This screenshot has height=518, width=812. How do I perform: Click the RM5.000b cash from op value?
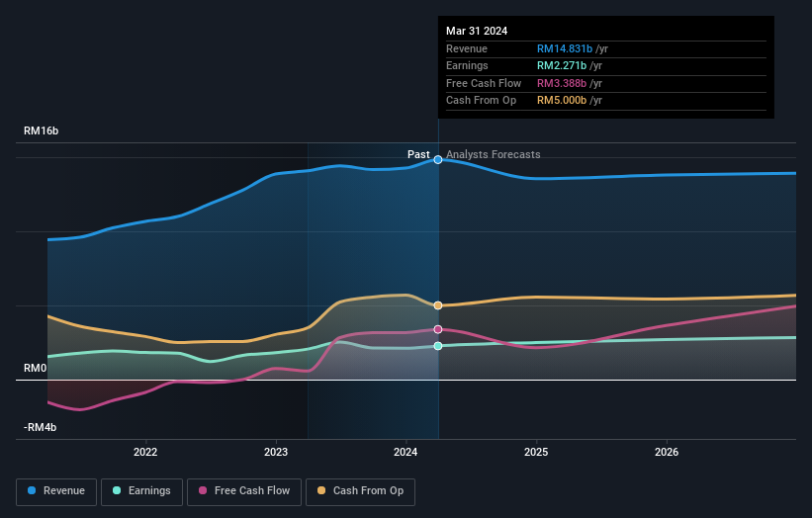point(562,101)
